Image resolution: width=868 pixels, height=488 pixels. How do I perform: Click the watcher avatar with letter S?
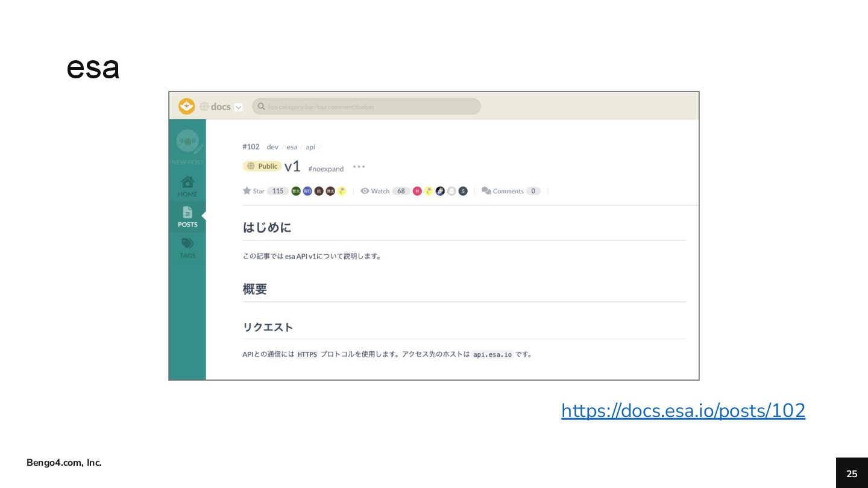pos(463,191)
